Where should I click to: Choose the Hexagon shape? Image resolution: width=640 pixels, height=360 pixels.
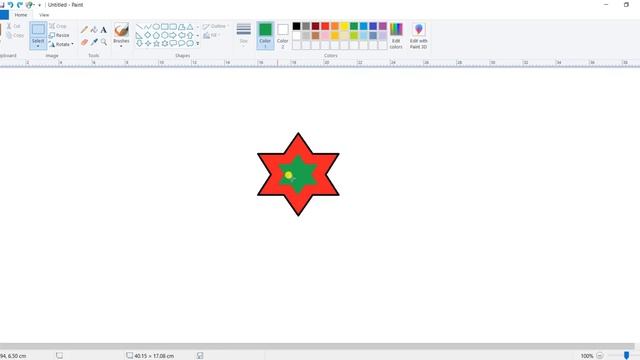tap(164, 36)
